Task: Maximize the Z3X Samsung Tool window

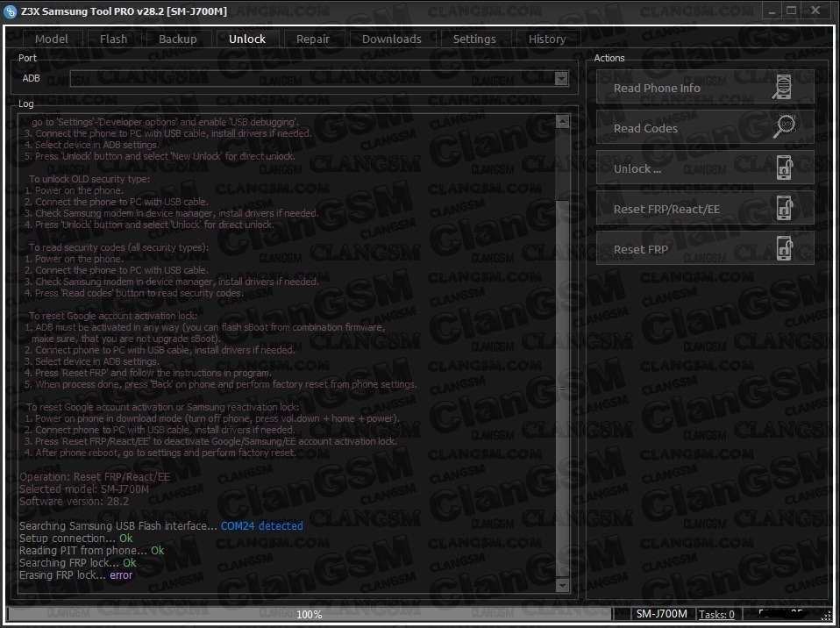Action: 791,11
